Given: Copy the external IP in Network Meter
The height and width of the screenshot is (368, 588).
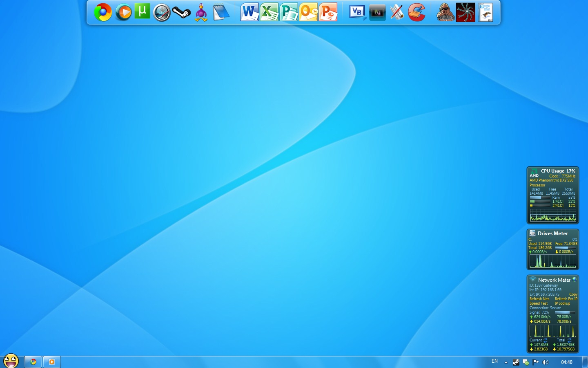Looking at the screenshot, I should click(x=573, y=294).
